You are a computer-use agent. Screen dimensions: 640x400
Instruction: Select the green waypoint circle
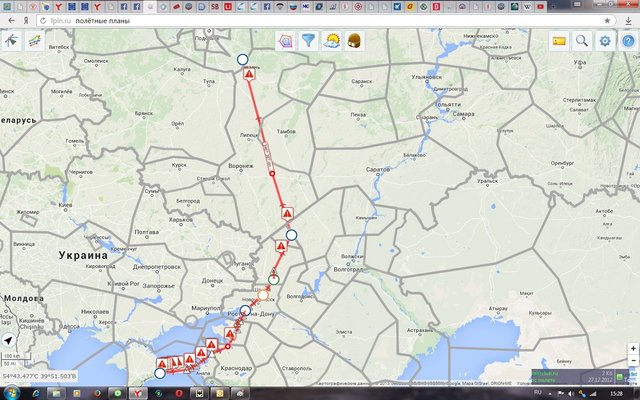(x=273, y=280)
